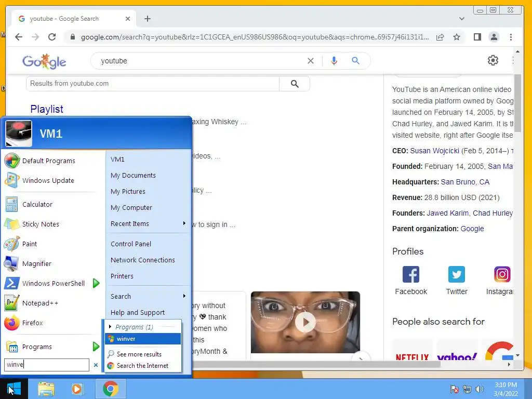The height and width of the screenshot is (399, 532).
Task: Open media player taskbar icon
Action: (x=77, y=389)
